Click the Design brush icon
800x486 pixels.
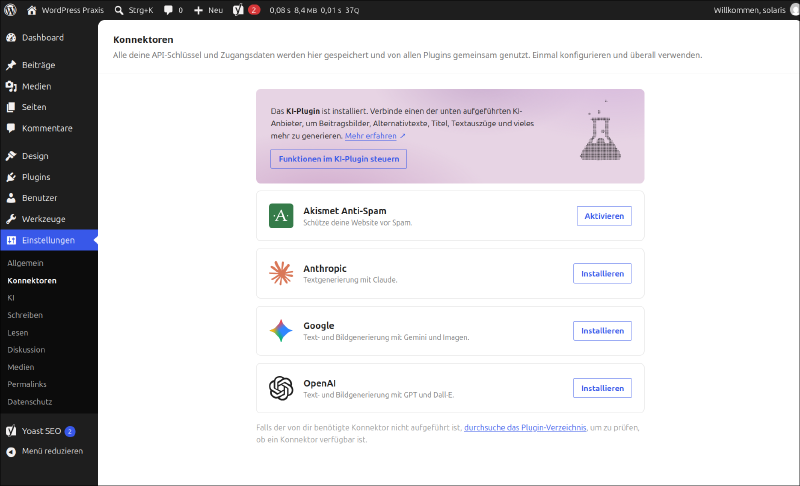11,156
